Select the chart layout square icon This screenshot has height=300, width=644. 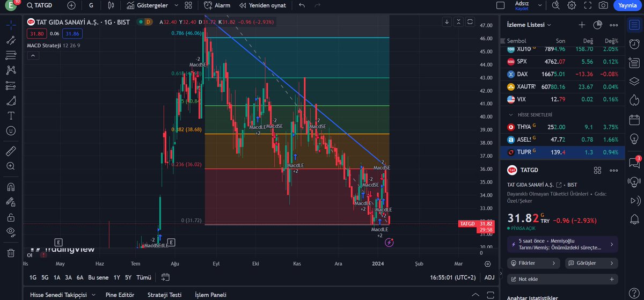point(501,5)
